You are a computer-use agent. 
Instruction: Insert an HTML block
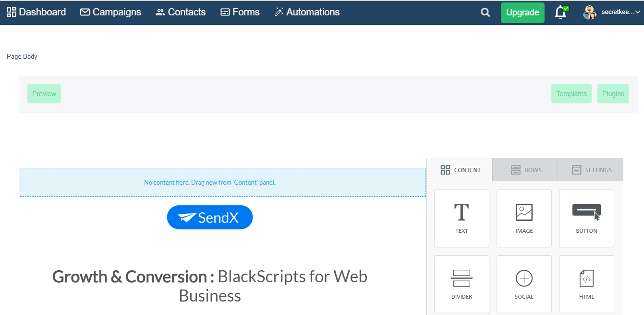point(586,284)
